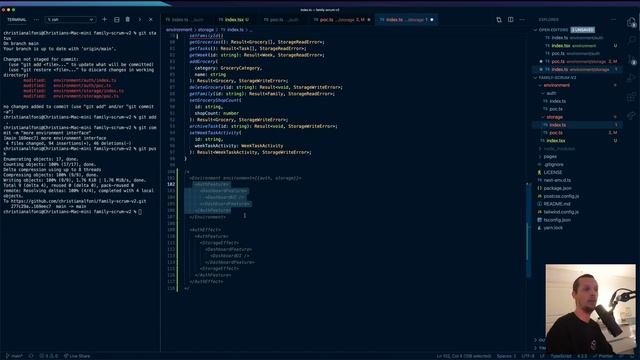This screenshot has height=360, width=640.
Task: Click the TypeScript language mode in the status bar
Action: (561, 356)
